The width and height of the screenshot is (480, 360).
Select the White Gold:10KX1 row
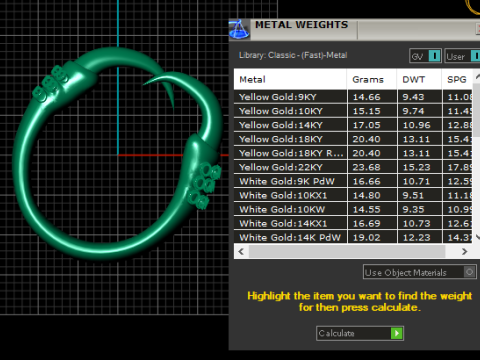353,195
